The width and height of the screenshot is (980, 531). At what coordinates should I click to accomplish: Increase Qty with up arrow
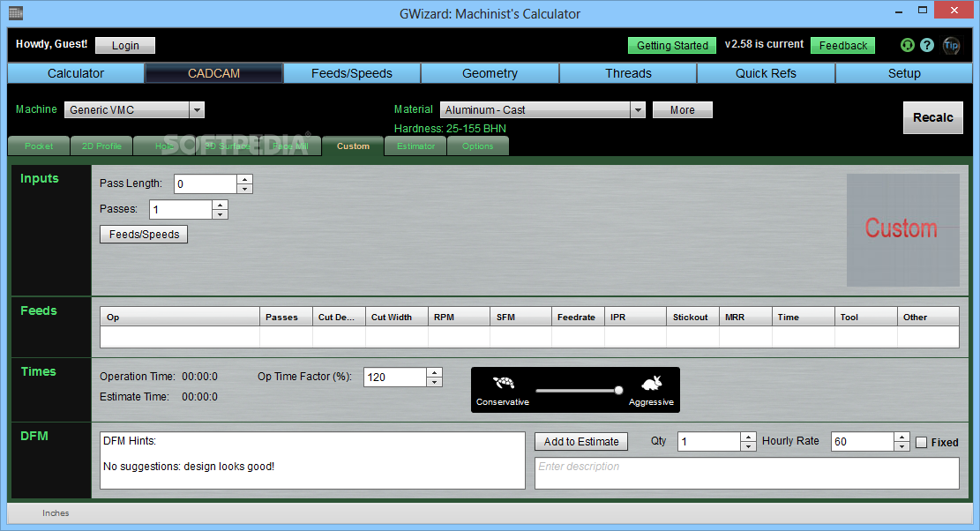[748, 438]
